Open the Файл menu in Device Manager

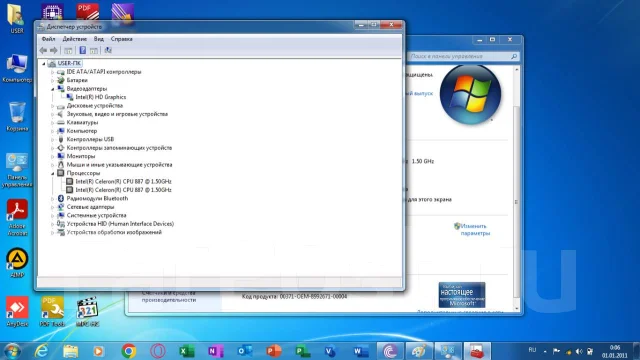[48, 39]
